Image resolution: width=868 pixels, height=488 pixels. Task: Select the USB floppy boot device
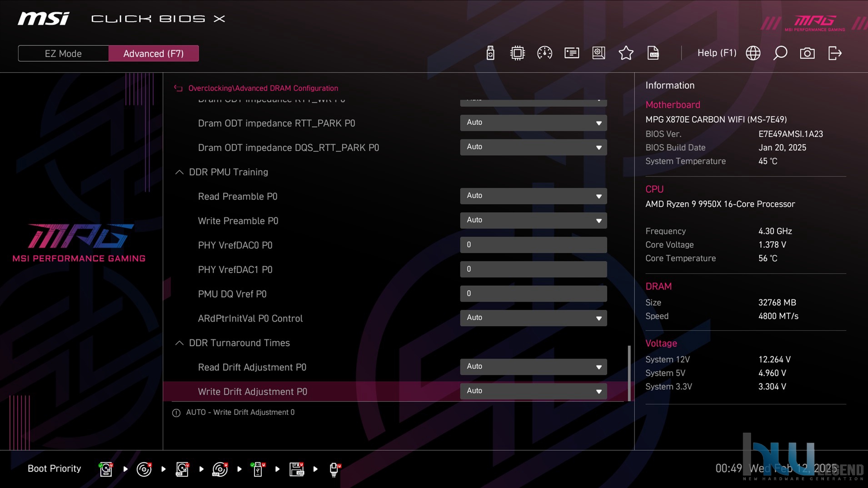click(x=297, y=469)
